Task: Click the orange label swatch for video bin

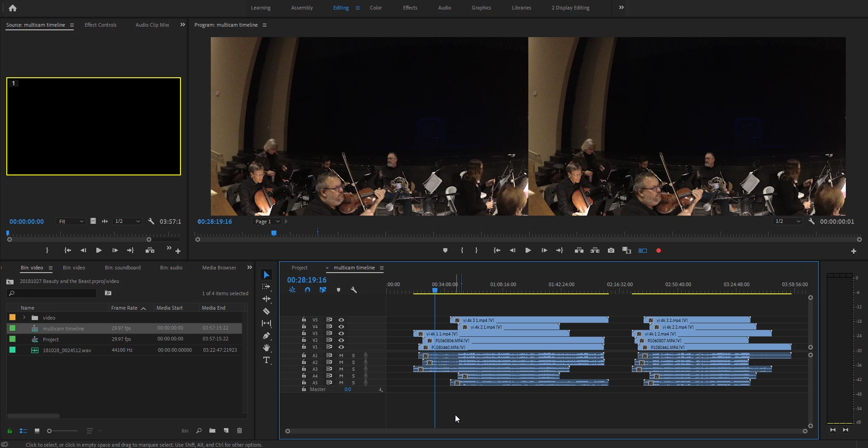Action: 13,317
